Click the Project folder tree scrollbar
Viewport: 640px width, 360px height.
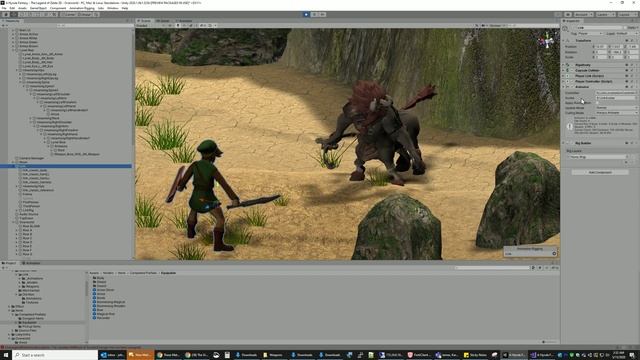pyautogui.click(x=87, y=288)
